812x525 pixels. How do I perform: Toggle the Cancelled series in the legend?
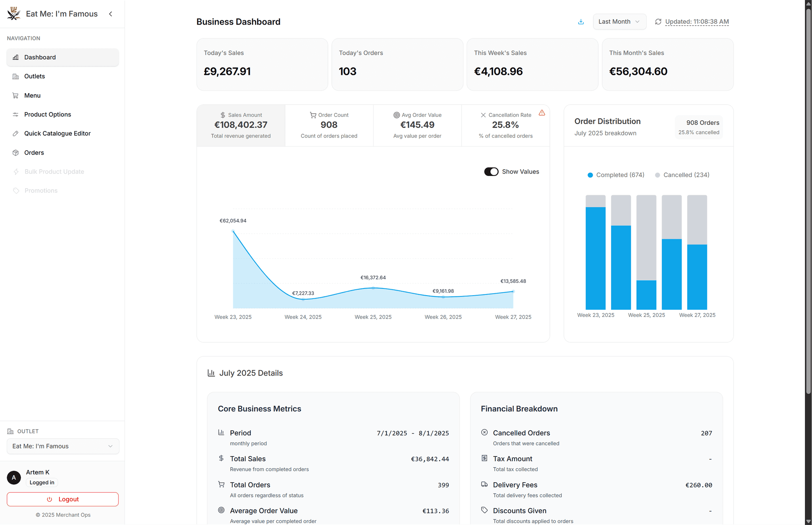click(x=681, y=175)
